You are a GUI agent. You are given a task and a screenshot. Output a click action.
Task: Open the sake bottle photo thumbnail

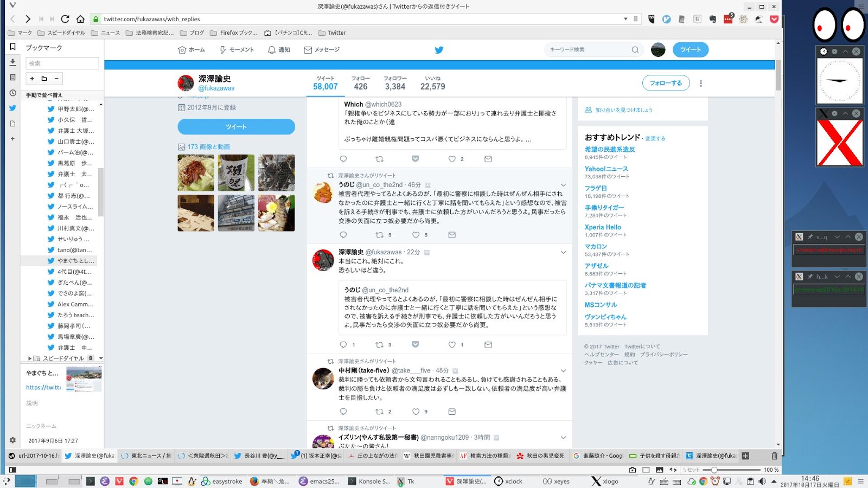coord(236,173)
